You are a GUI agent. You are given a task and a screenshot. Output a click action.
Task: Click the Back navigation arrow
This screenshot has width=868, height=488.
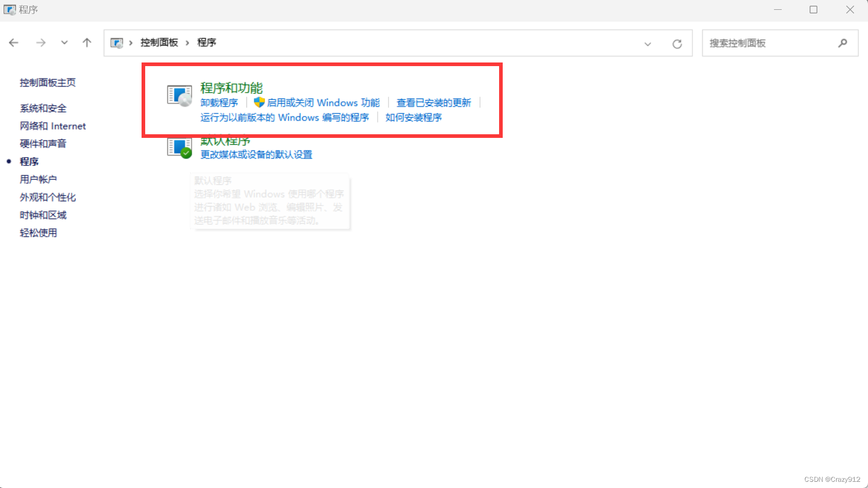coord(14,43)
